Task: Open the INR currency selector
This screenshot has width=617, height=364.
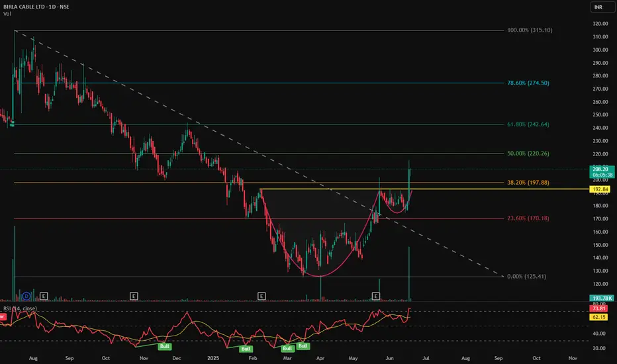Action: coord(602,7)
